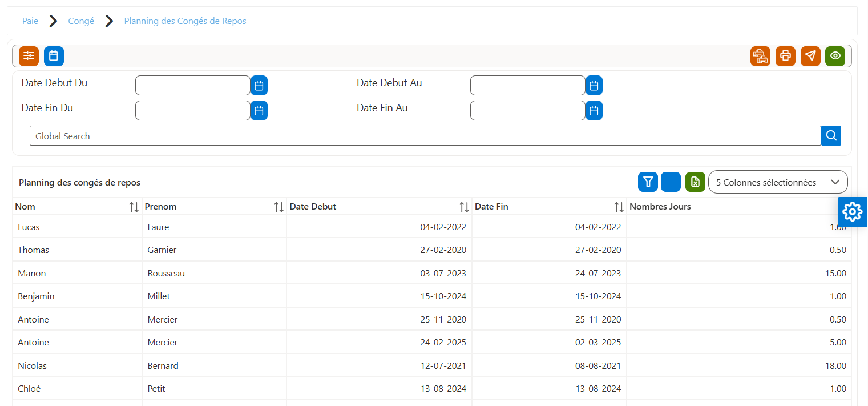This screenshot has width=868, height=406.
Task: Click the Faure prenom cell
Action: pyautogui.click(x=214, y=227)
